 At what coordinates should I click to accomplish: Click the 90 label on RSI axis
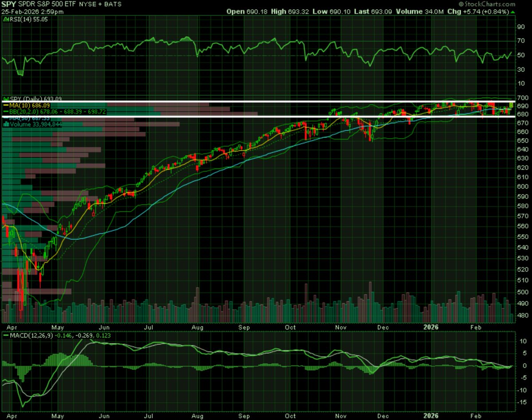click(521, 27)
